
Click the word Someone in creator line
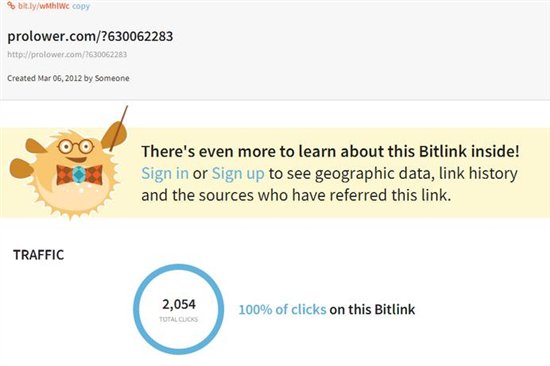(x=112, y=78)
